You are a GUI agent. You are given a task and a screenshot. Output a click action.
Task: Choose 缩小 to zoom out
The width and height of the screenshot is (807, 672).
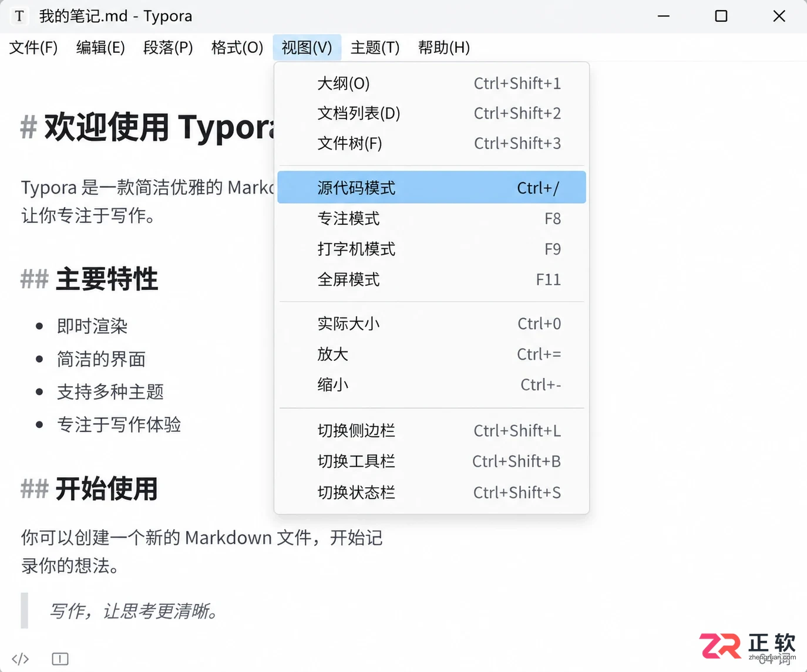coord(432,384)
